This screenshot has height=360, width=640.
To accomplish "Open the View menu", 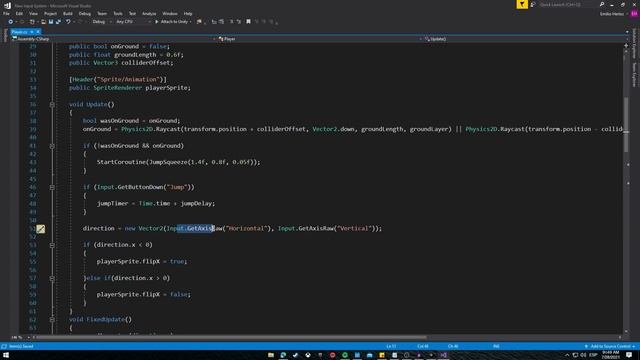I will [x=33, y=13].
